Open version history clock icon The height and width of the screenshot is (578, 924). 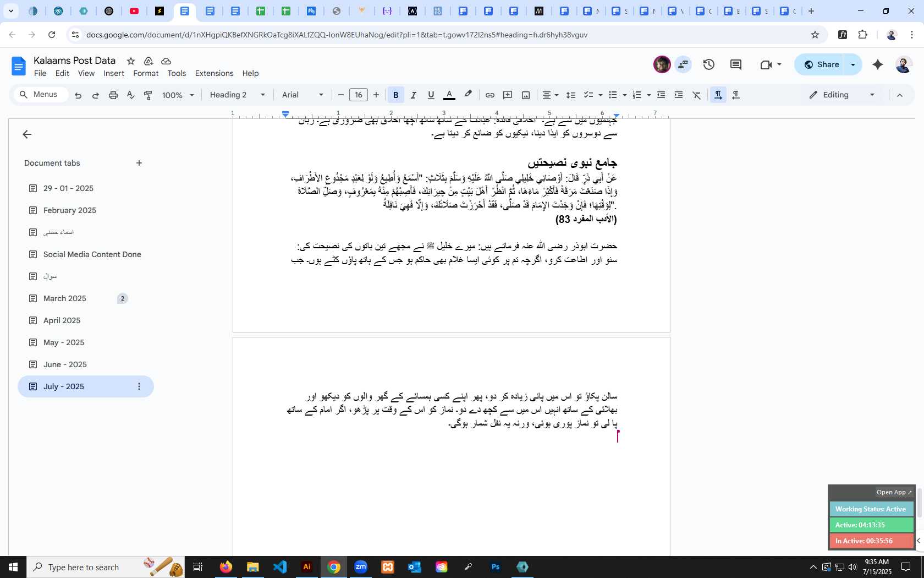click(x=709, y=64)
